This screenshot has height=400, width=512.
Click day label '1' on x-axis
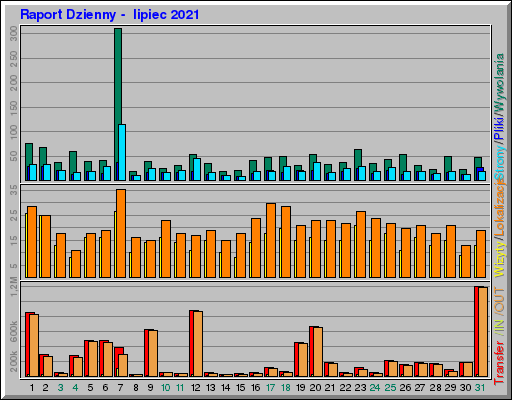(x=32, y=388)
